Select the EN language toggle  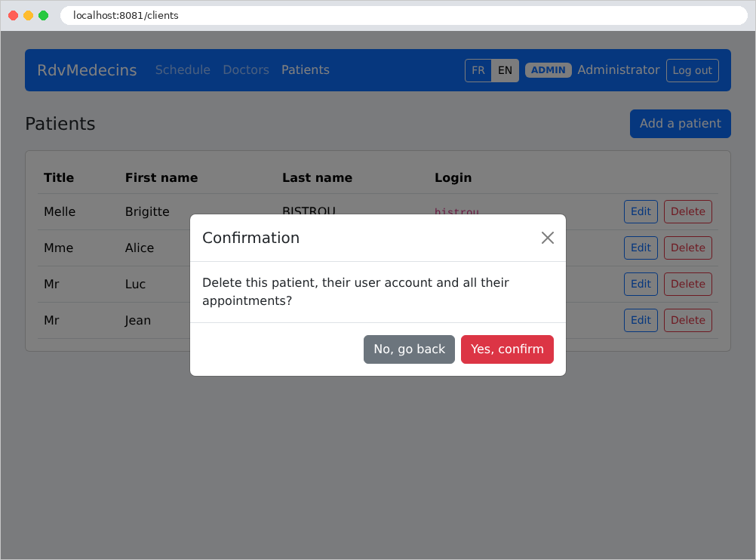point(505,70)
